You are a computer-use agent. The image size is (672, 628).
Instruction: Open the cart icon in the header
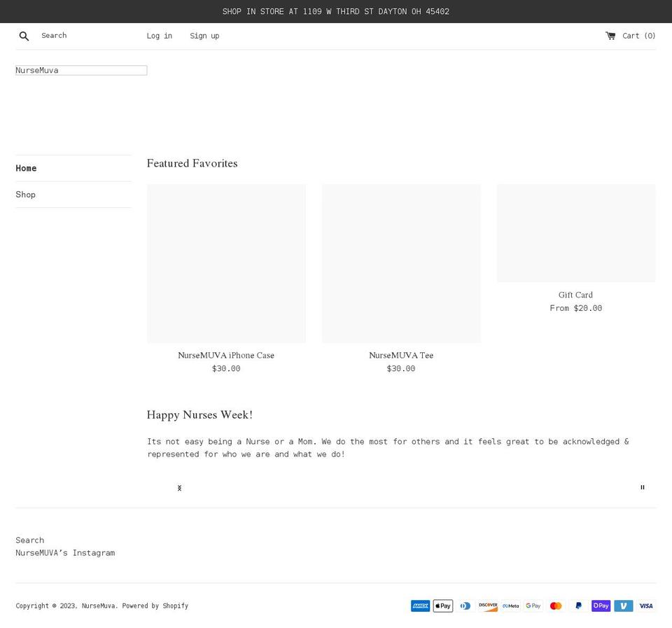tap(610, 35)
